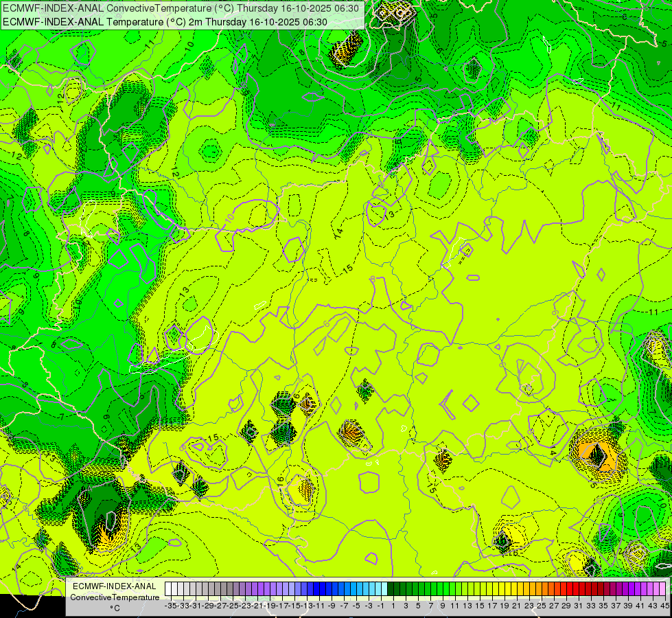Viewport: 672px width, 618px height.
Task: Pick the purple swatch above legend value 39
Action: point(631,588)
